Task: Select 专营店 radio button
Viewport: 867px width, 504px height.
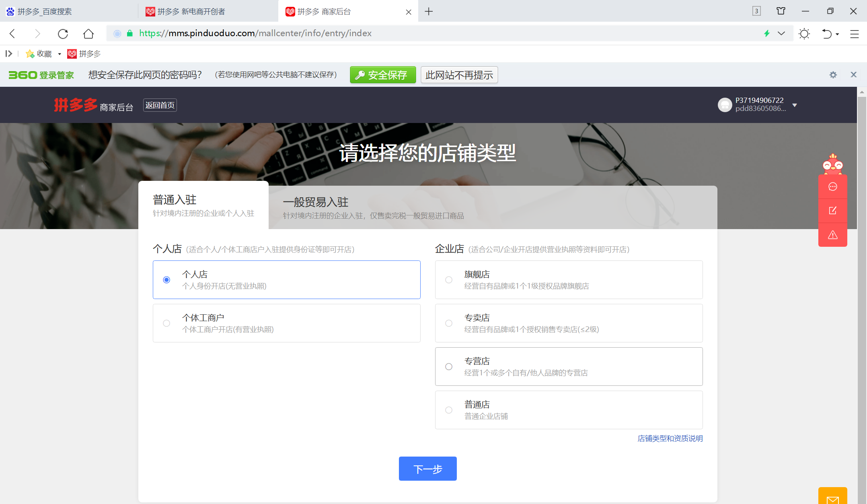Action: point(449,367)
